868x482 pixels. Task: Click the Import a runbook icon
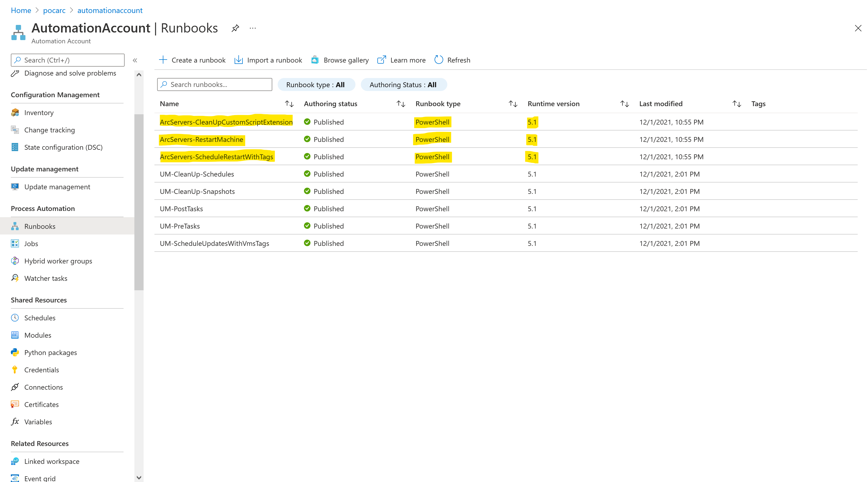[x=239, y=60]
